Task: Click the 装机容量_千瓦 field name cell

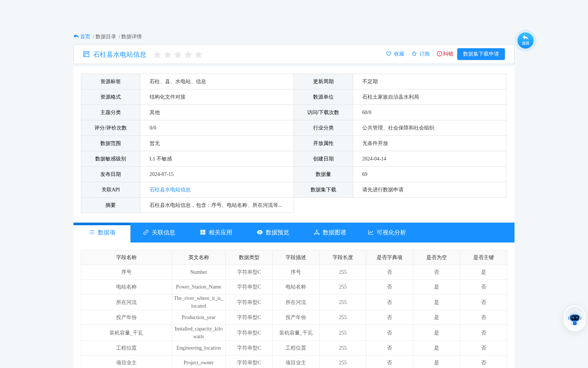Action: (126, 333)
